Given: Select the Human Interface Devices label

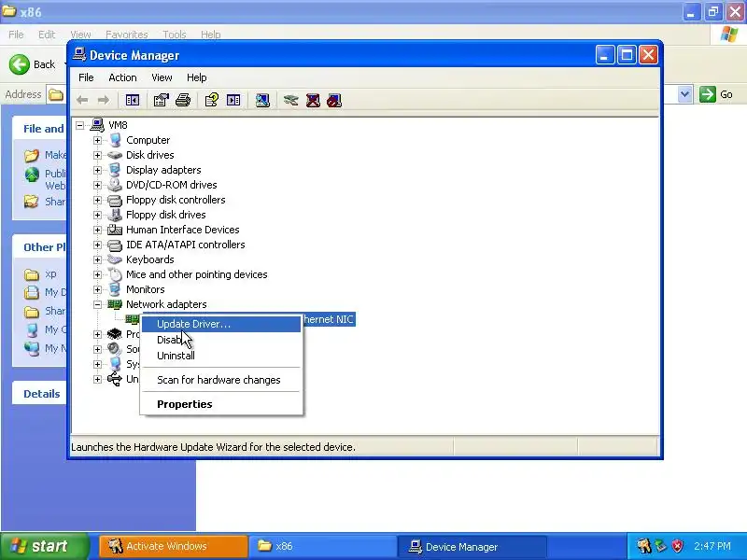Looking at the screenshot, I should tap(182, 230).
